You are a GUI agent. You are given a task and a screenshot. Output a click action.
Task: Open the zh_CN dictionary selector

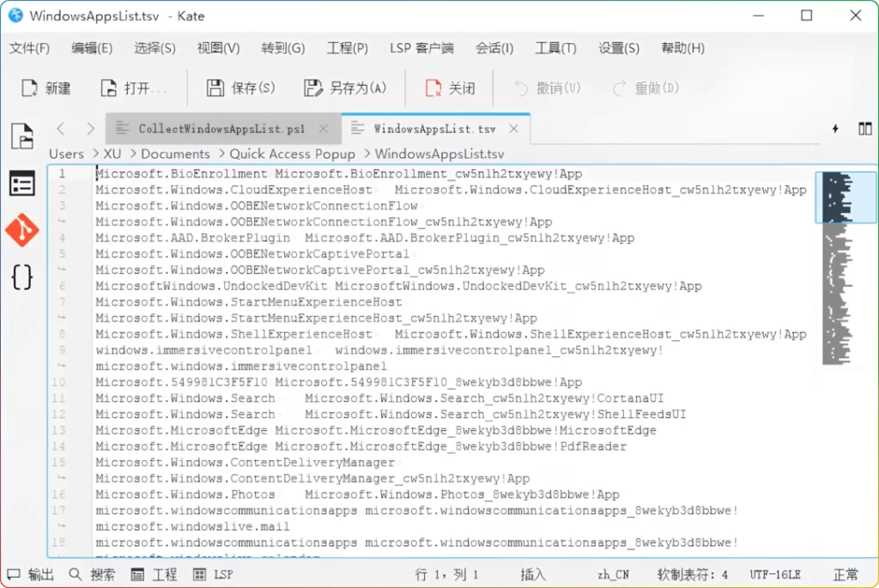point(612,574)
